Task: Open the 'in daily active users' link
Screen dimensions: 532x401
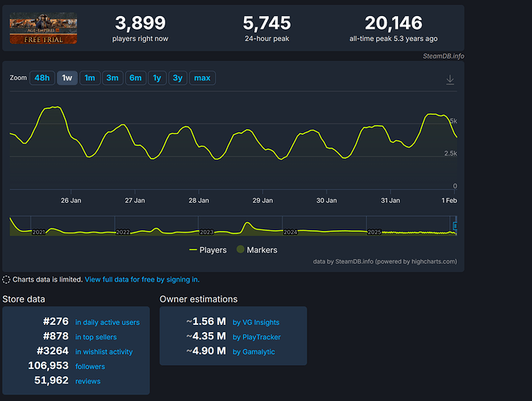Action: (107, 322)
